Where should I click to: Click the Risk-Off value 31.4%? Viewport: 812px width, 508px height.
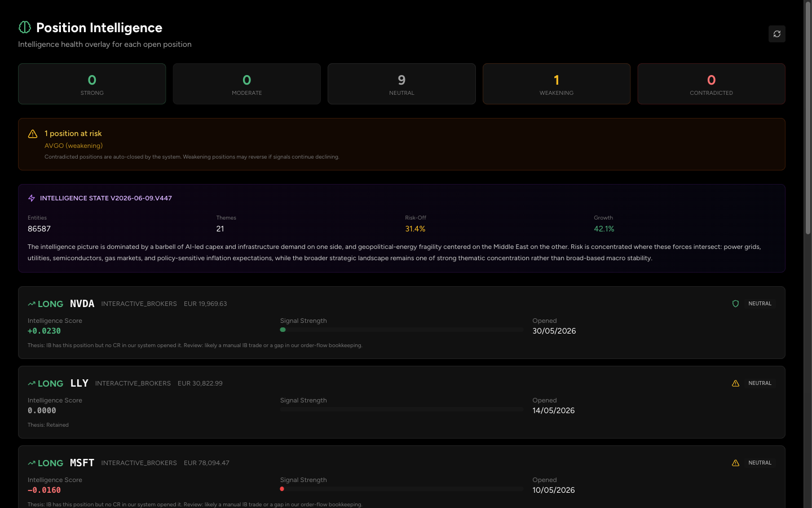tap(415, 229)
